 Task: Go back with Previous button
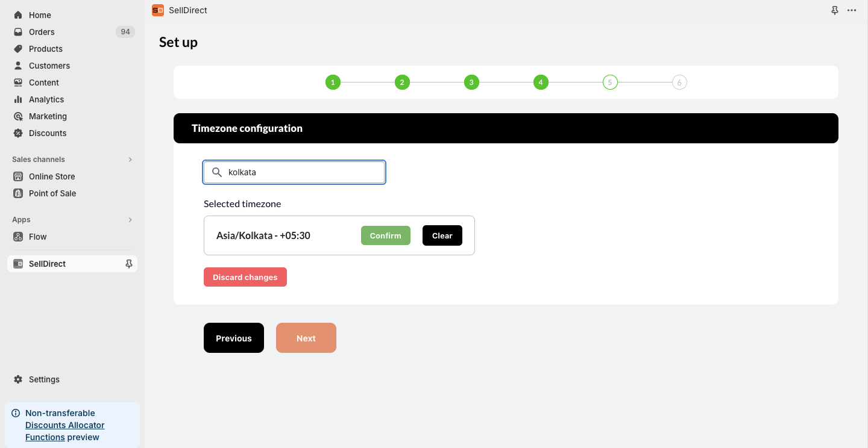click(x=234, y=338)
